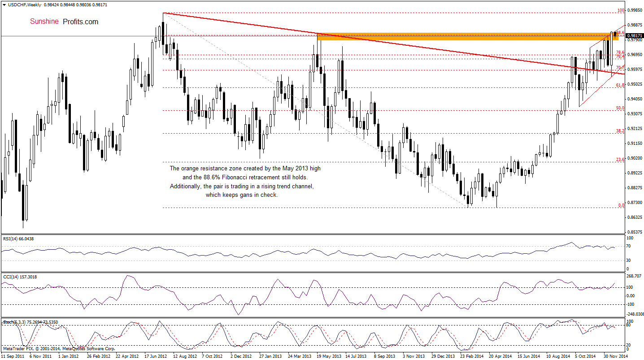
Task: Click date label 30 Nov 2014
Action: pyautogui.click(x=616, y=356)
